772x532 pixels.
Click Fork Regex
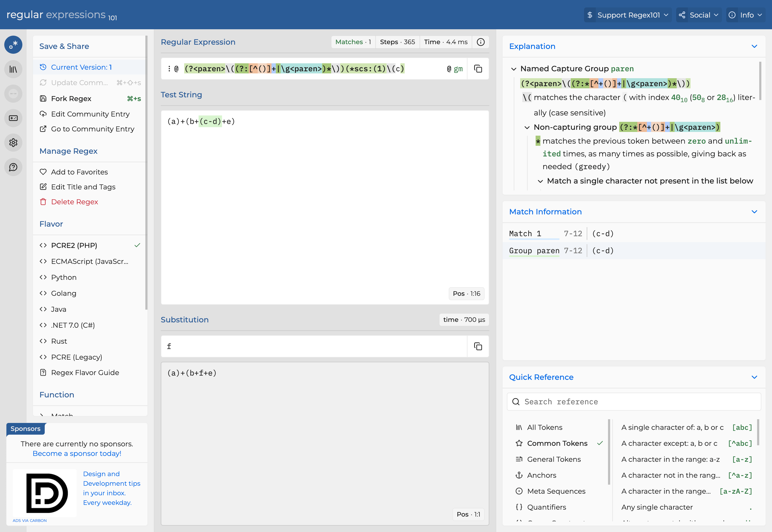(71, 99)
